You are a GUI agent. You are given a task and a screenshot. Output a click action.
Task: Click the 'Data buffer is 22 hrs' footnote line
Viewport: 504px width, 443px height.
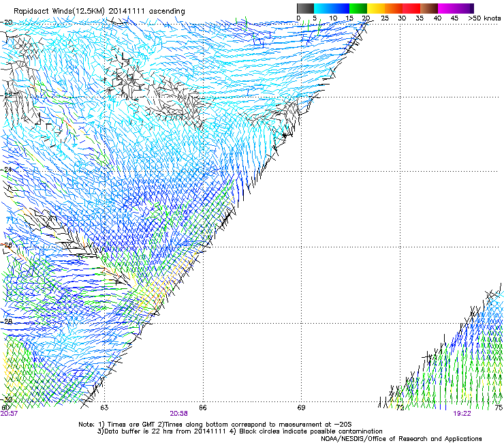coord(240,431)
